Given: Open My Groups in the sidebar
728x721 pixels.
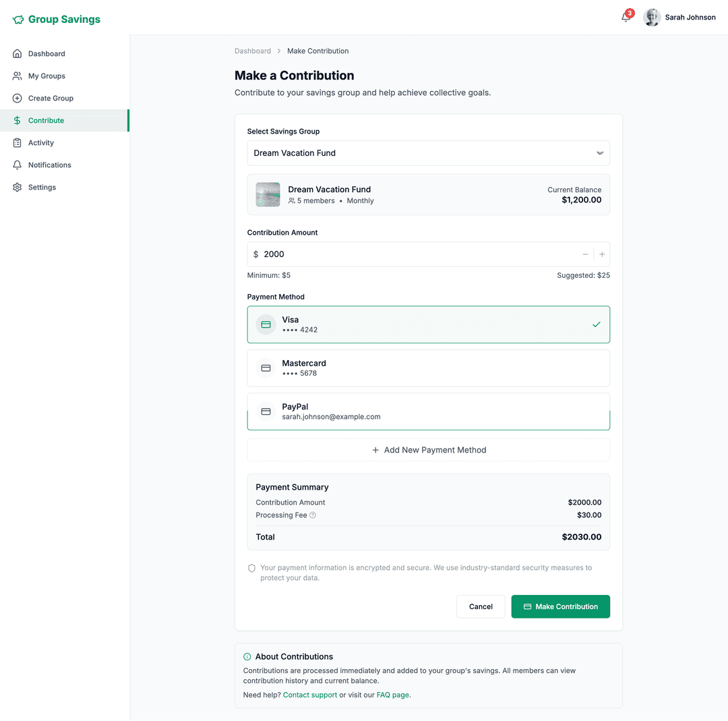Looking at the screenshot, I should (x=47, y=76).
